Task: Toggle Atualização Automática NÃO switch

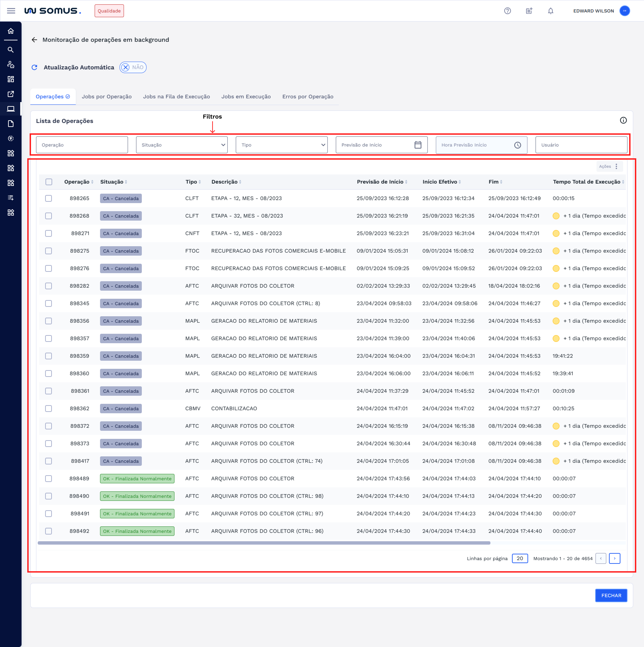Action: (x=133, y=67)
